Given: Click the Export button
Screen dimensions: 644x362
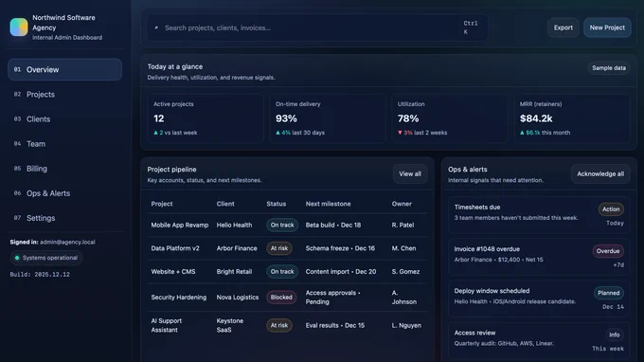Looking at the screenshot, I should click(563, 27).
